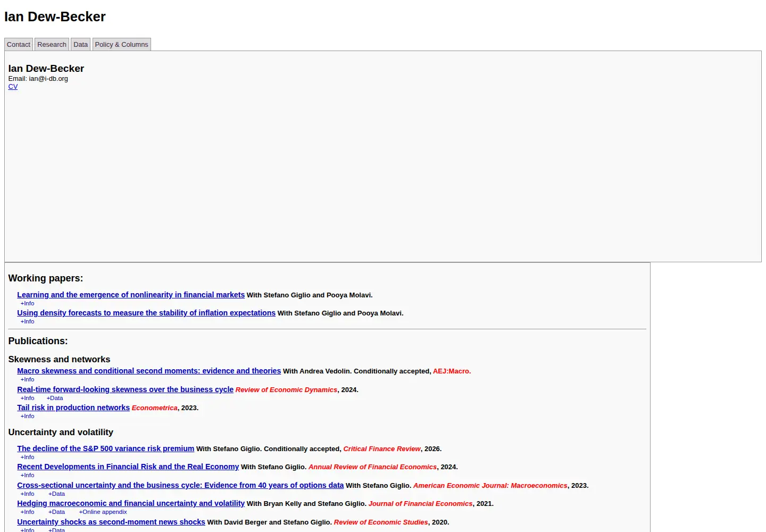Click the Annual Review of Financial Economics text
This screenshot has width=766, height=532.
click(x=372, y=467)
